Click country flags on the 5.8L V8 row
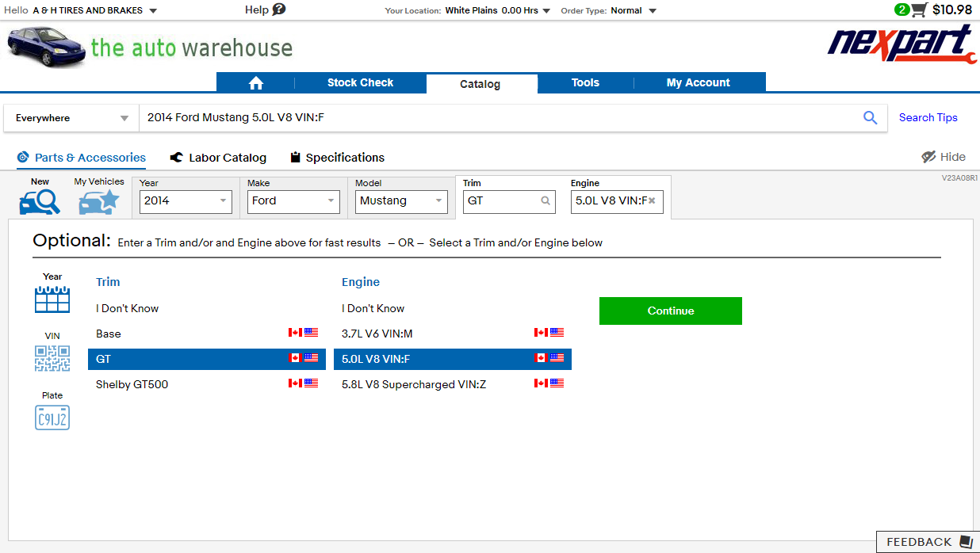Viewport: 980px width, 553px height. click(549, 384)
